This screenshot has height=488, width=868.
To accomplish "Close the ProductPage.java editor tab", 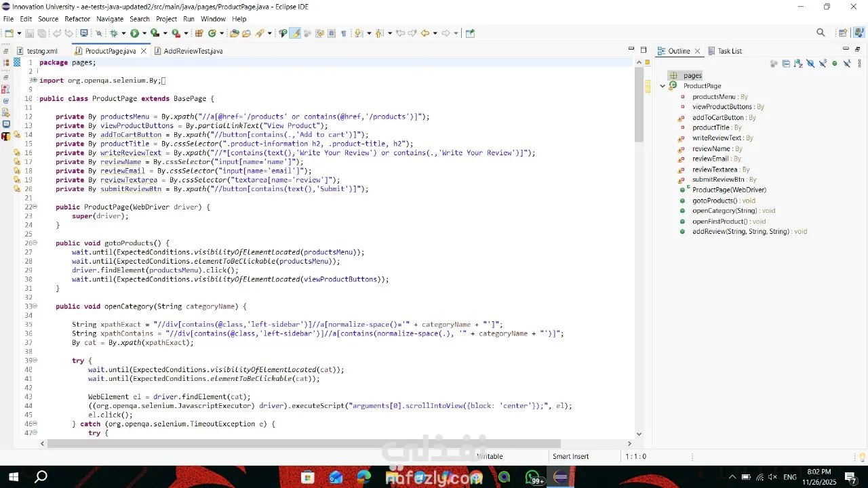I will click(x=144, y=51).
